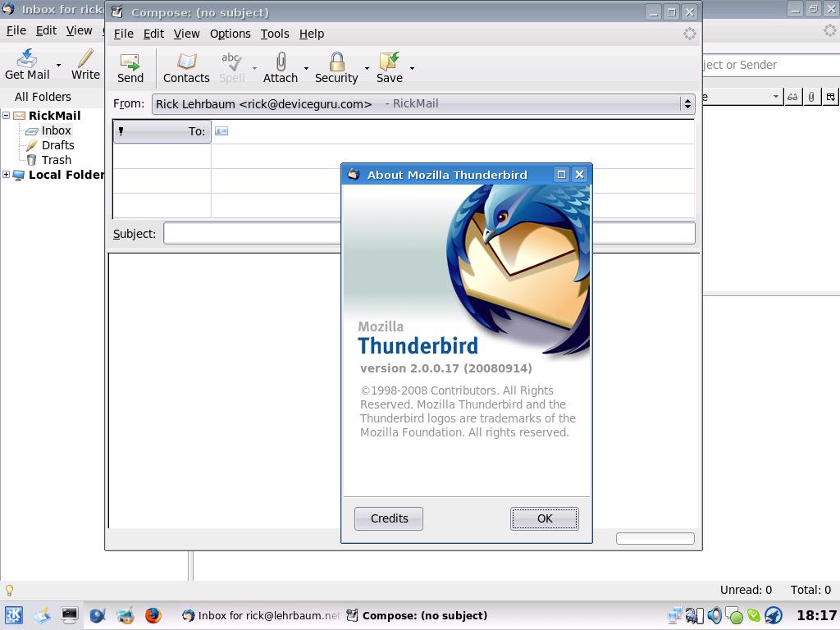Open the Spell dropdown arrow
The width and height of the screenshot is (840, 630).
tap(254, 68)
